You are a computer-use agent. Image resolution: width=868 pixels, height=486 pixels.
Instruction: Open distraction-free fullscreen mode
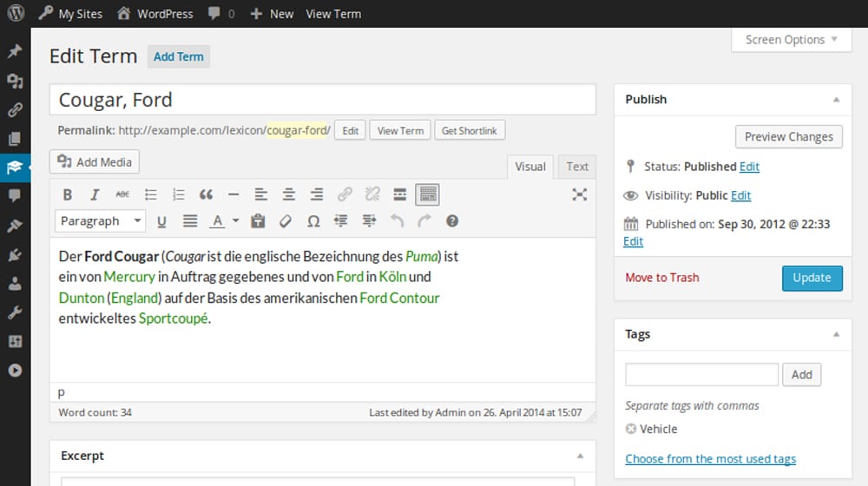[580, 194]
